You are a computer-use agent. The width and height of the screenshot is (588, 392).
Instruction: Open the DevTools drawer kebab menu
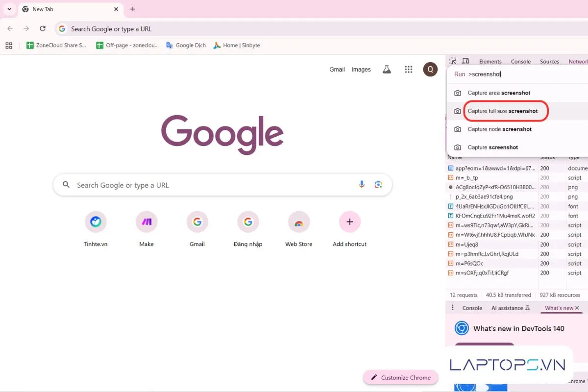pos(452,308)
